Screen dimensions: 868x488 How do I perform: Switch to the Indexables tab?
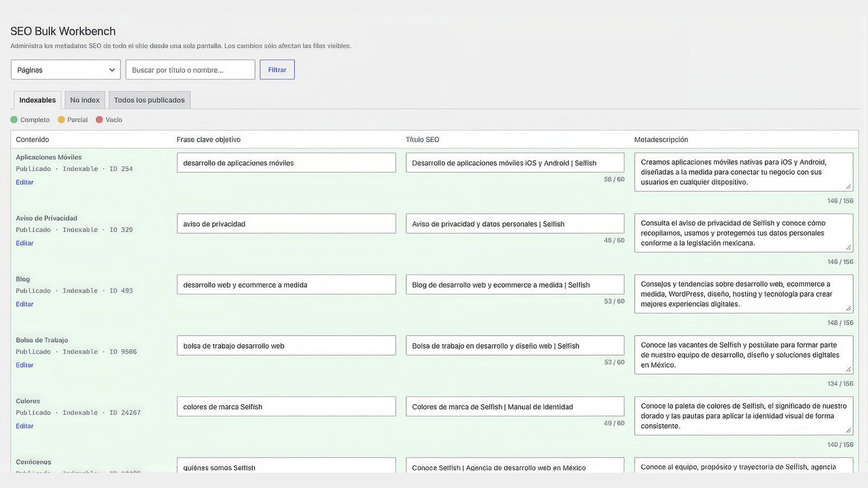click(37, 100)
